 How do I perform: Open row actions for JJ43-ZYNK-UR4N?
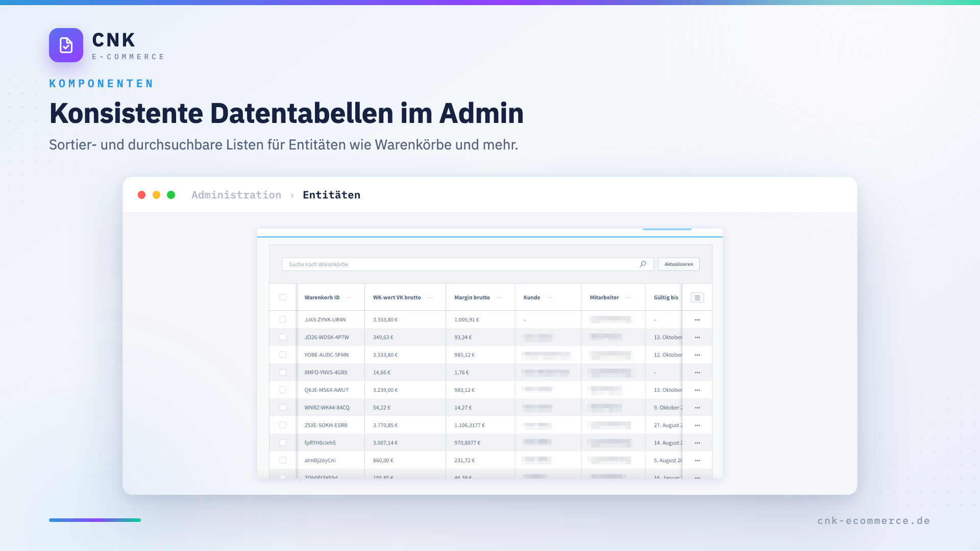coord(697,320)
